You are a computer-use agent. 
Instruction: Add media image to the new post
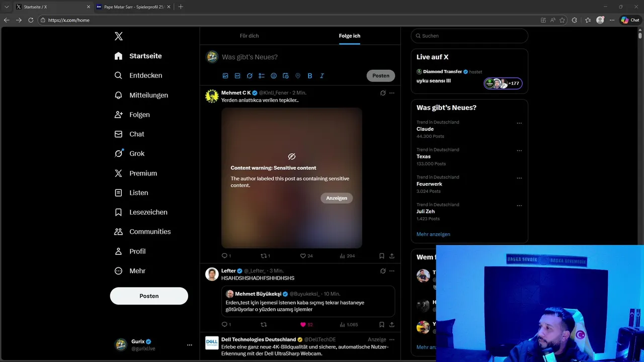pos(225,76)
